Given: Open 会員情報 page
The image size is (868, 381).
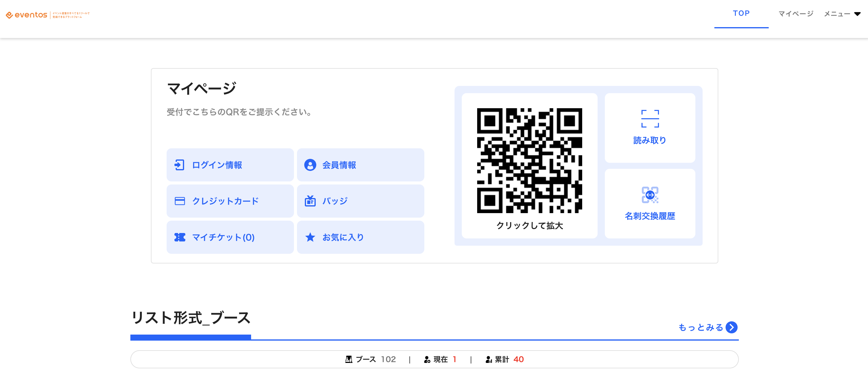Looking at the screenshot, I should pyautogui.click(x=361, y=165).
